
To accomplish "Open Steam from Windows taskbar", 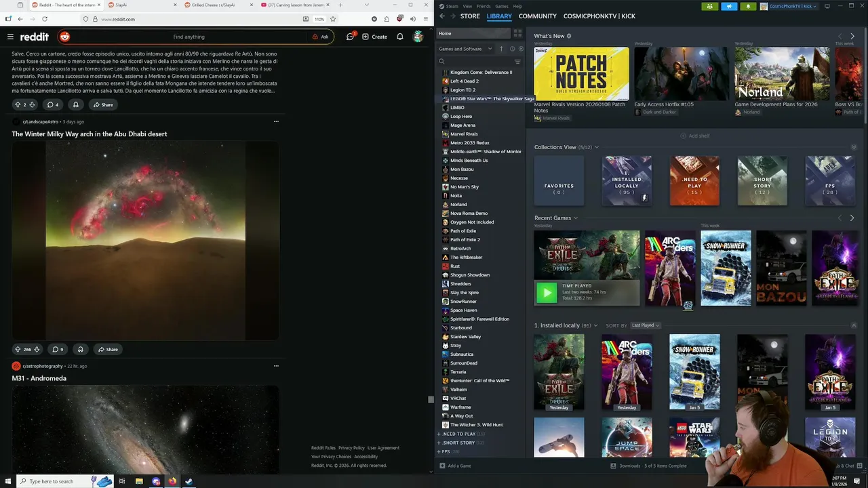I will (189, 481).
